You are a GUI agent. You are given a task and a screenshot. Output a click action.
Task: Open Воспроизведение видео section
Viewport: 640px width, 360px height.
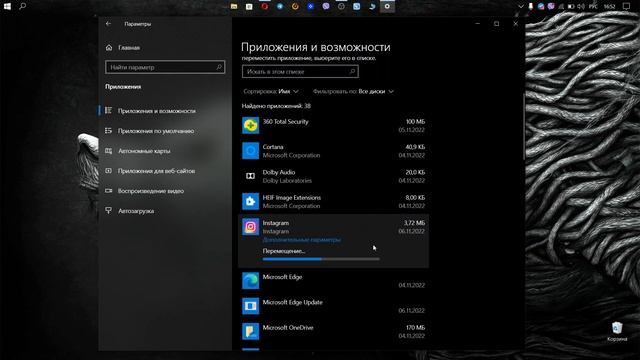click(x=144, y=191)
